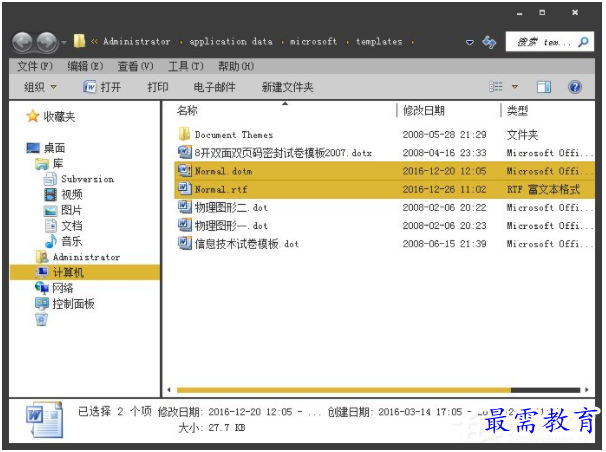Click Document Themes folder icon
606x452 pixels.
click(184, 134)
